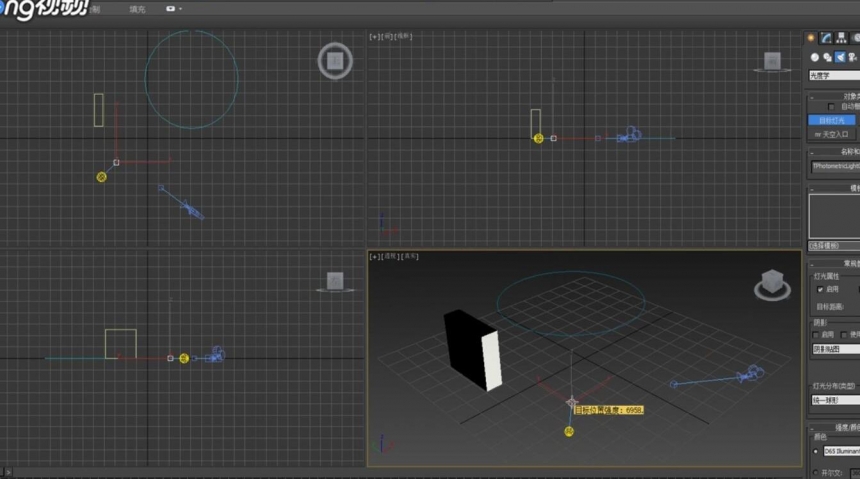Click the light target square in left viewport
Image resolution: width=860 pixels, height=479 pixels.
171,358
